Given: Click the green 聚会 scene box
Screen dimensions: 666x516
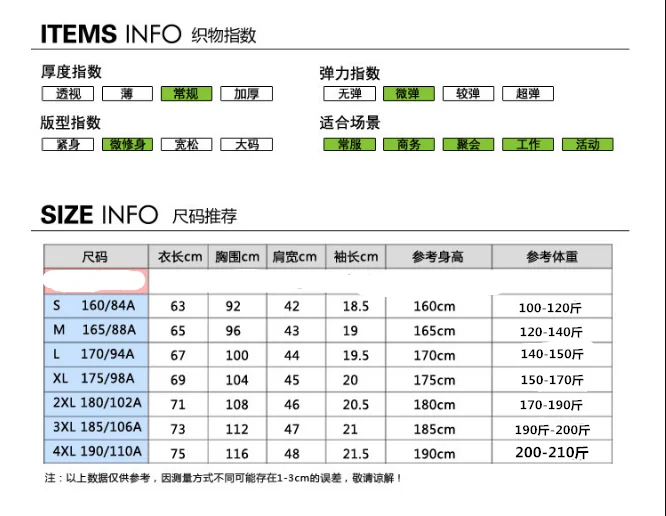Looking at the screenshot, I should pos(468,144).
